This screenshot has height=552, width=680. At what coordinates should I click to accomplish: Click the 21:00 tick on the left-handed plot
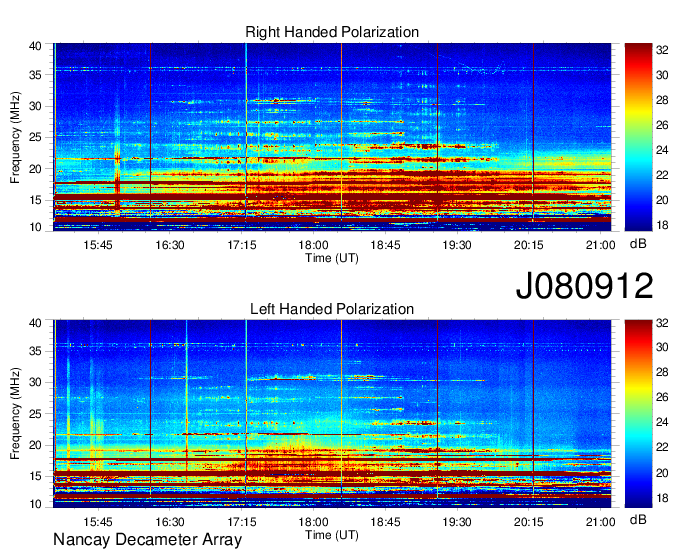[x=601, y=522]
